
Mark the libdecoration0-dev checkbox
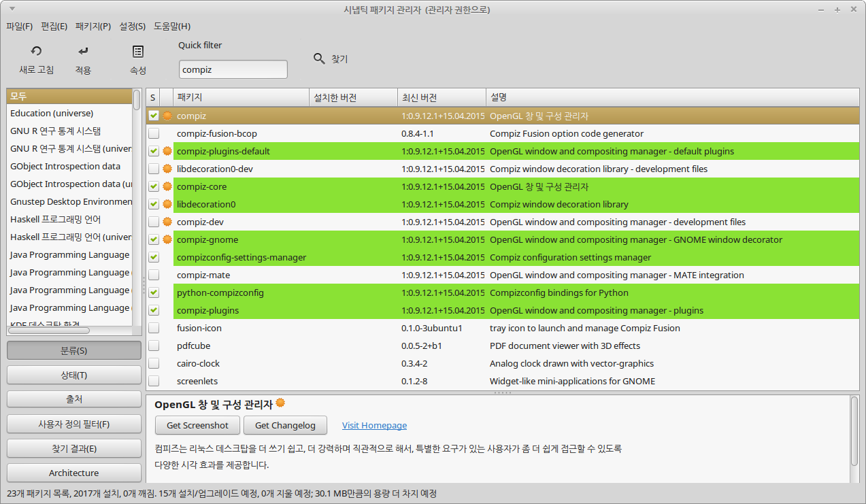point(154,169)
